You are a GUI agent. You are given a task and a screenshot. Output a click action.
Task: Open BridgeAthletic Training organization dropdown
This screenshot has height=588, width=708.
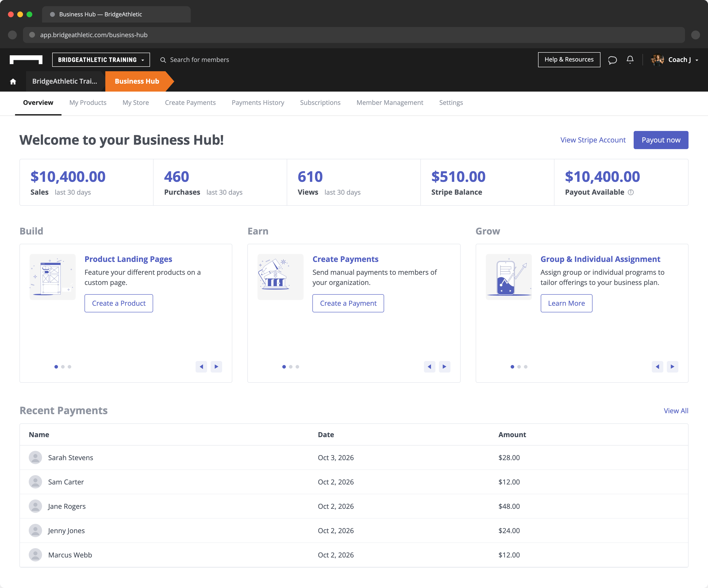[101, 60]
